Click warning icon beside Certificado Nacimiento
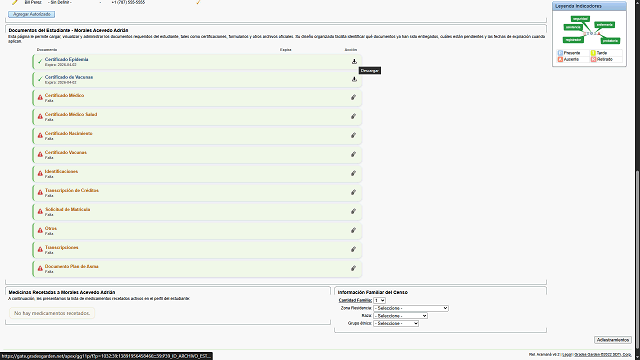The height and width of the screenshot is (360, 640). click(x=40, y=136)
